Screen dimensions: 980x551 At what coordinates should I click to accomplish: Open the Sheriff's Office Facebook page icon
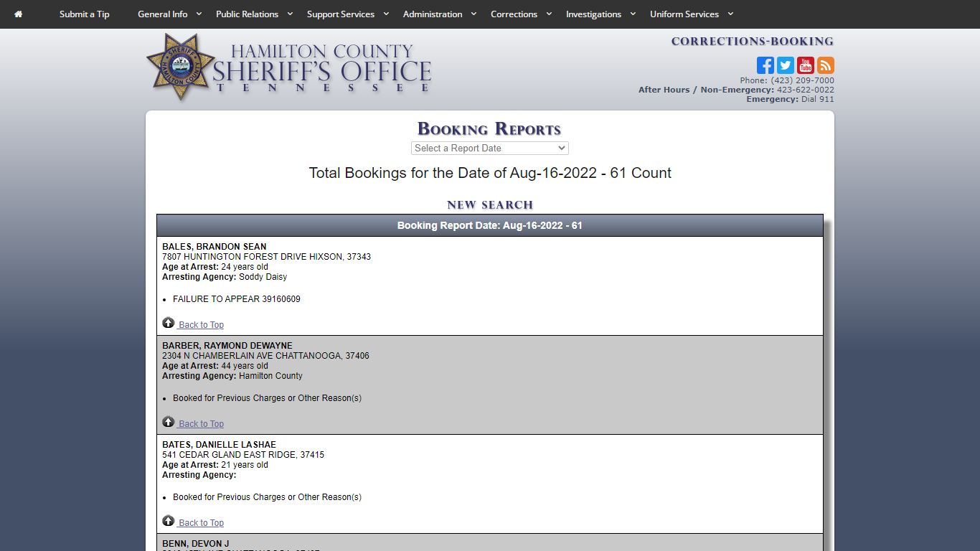[765, 65]
